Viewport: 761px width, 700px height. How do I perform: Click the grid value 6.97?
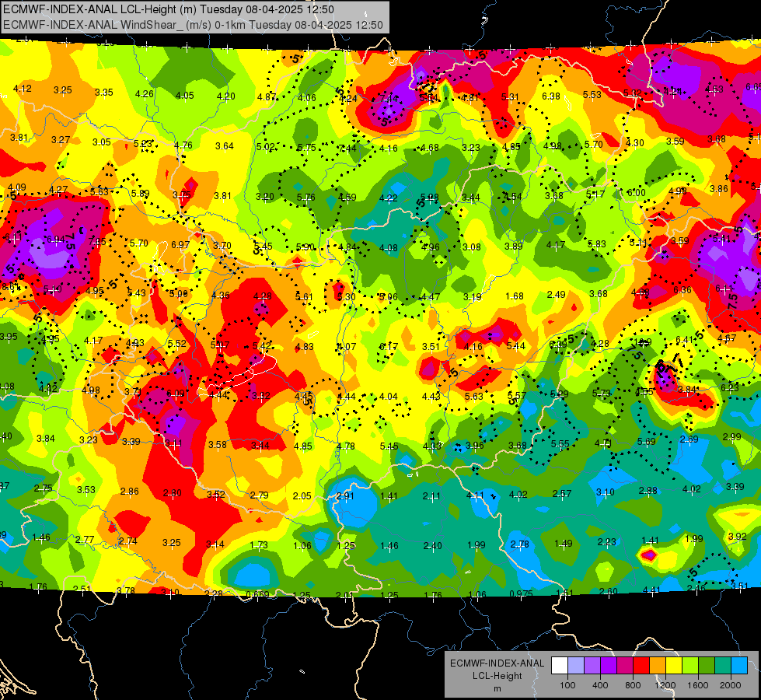click(x=180, y=244)
